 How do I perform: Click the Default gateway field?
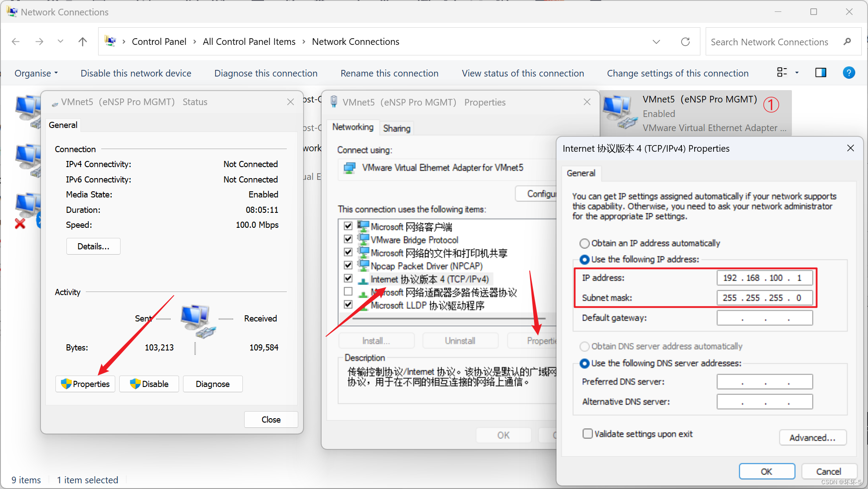765,318
